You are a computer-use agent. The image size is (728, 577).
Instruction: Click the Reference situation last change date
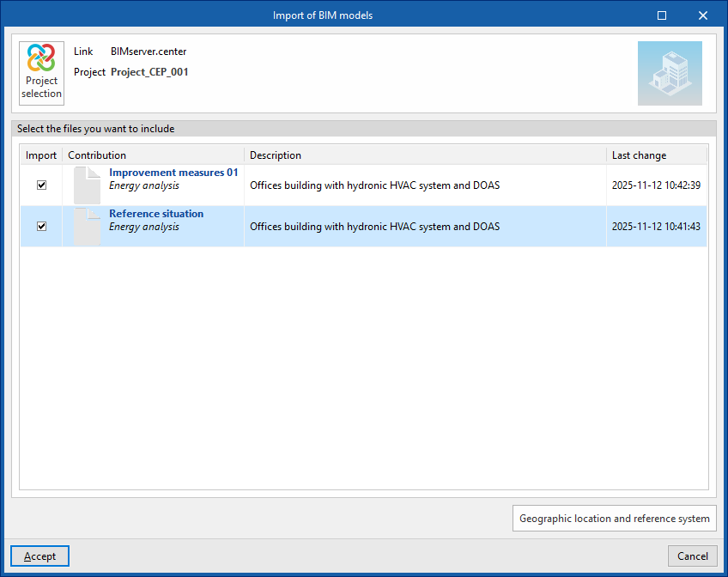[656, 227]
